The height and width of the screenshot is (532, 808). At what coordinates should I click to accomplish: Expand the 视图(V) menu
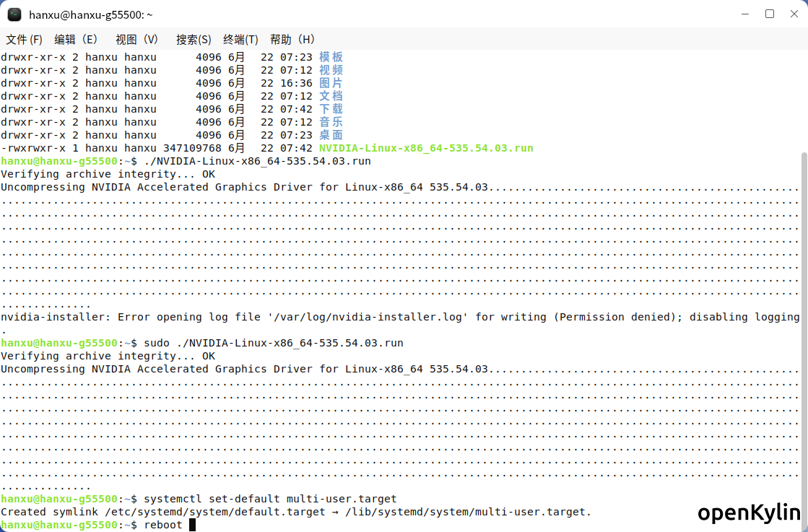point(136,40)
